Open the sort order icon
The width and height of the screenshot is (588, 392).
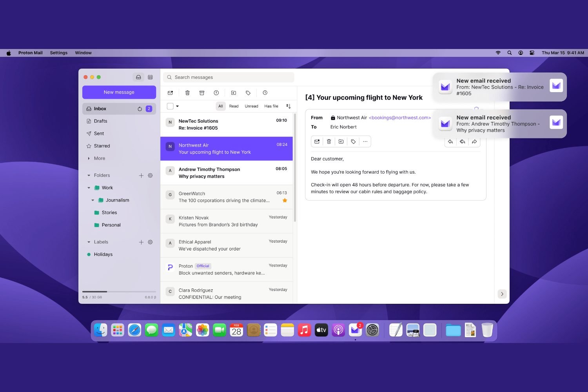click(x=289, y=106)
